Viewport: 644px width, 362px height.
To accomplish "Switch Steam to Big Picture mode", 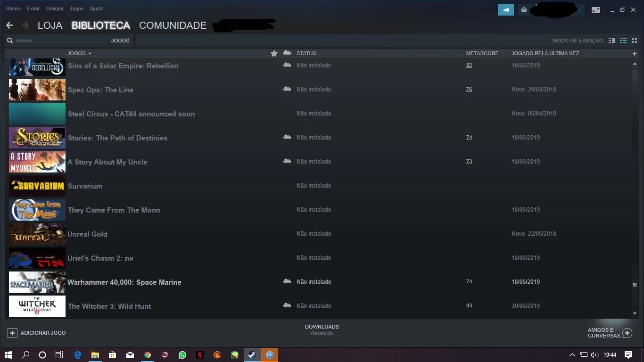I will tap(596, 10).
